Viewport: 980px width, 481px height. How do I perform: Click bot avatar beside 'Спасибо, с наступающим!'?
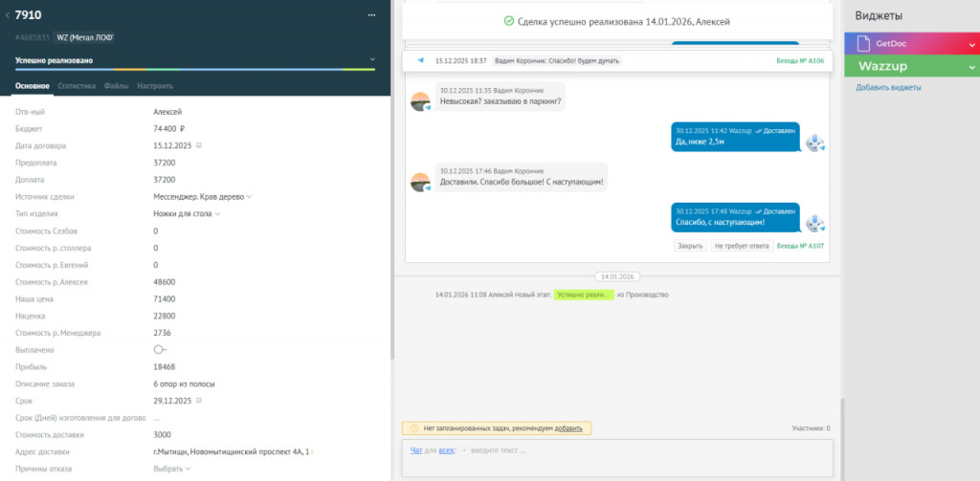814,223
